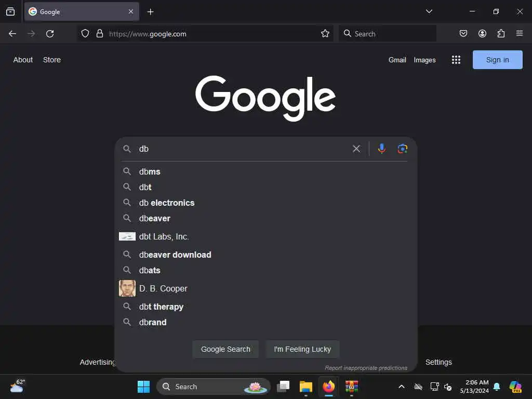Click the muted volume tray icon

[x=448, y=387]
